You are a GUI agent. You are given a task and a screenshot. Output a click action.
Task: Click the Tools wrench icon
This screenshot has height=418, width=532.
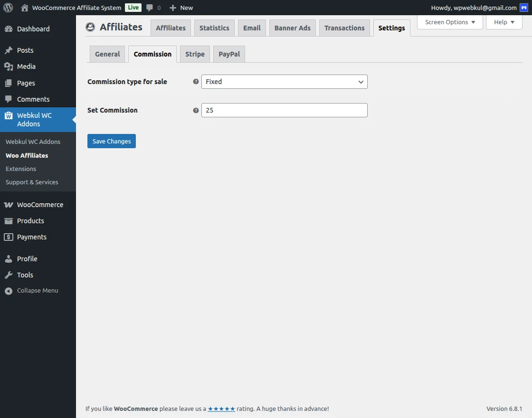(9, 275)
